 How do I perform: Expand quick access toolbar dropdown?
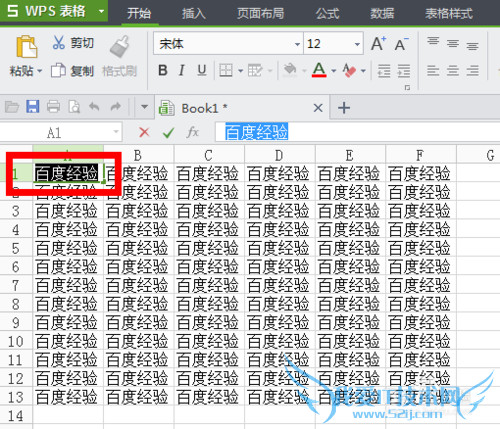pos(144,107)
